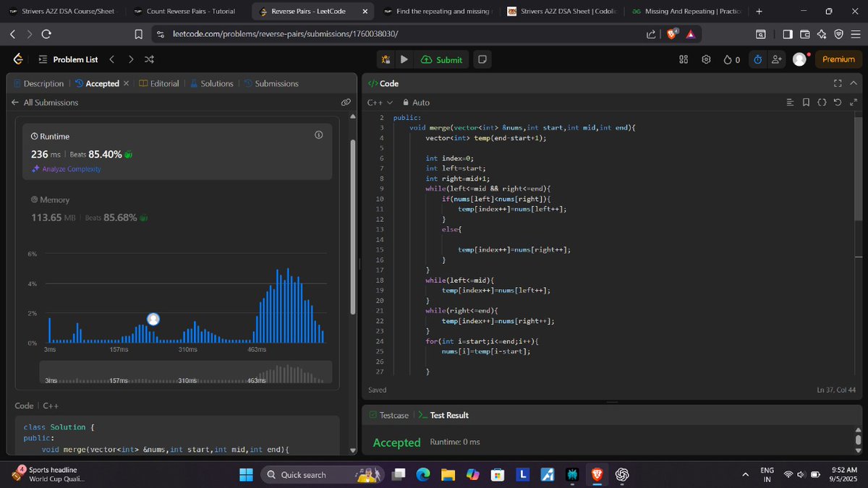
Task: Open the layout grid icon in LeetCode header
Action: pos(684,59)
